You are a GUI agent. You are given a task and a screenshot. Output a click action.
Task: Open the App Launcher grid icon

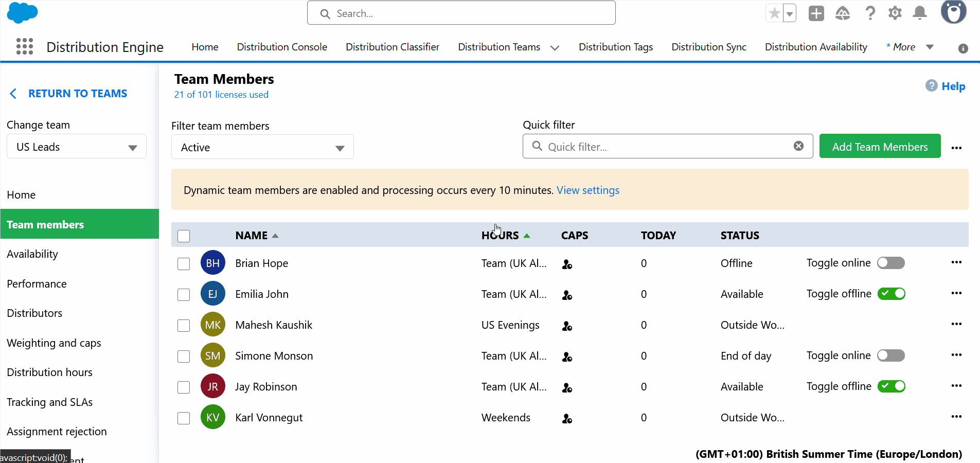tap(25, 47)
